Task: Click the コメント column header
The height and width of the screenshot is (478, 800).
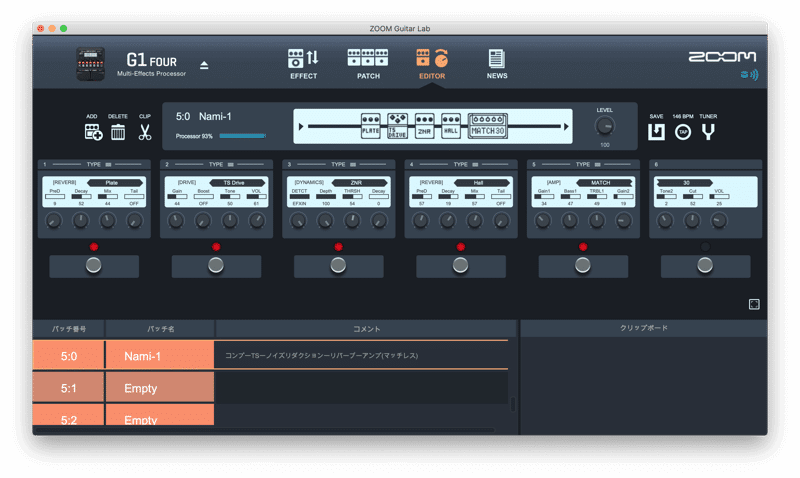Action: pyautogui.click(x=366, y=329)
